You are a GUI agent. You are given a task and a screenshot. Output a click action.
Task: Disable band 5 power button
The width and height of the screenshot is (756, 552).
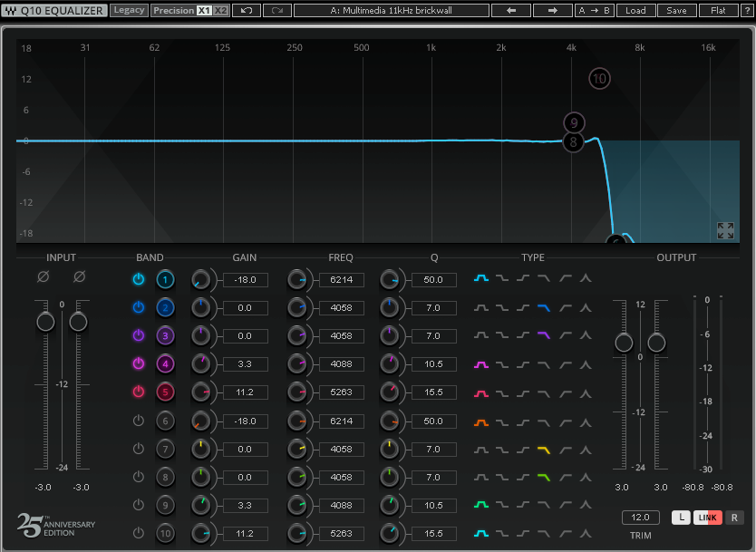point(139,392)
